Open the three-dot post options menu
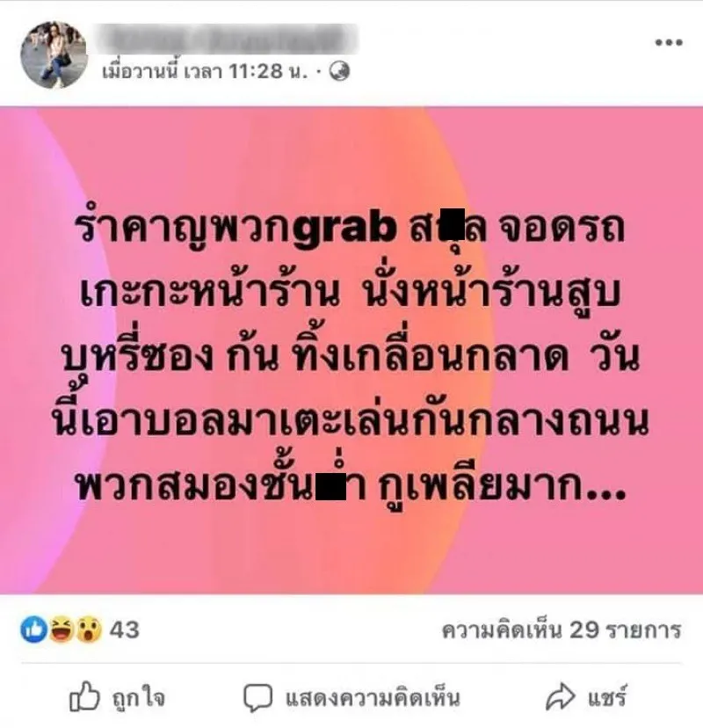This screenshot has width=703, height=728. click(669, 42)
